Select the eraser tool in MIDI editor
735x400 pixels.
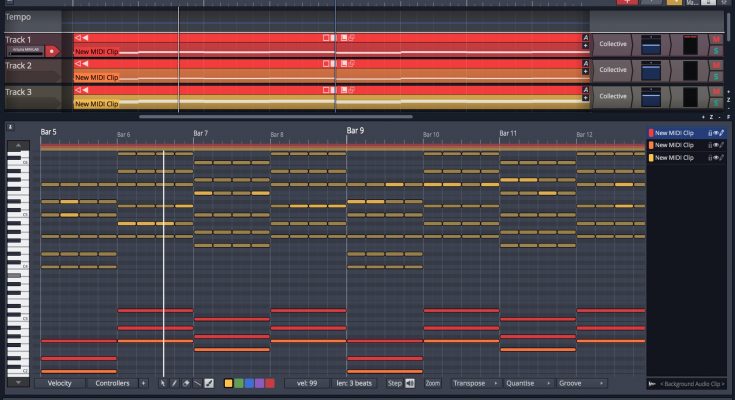[186, 383]
